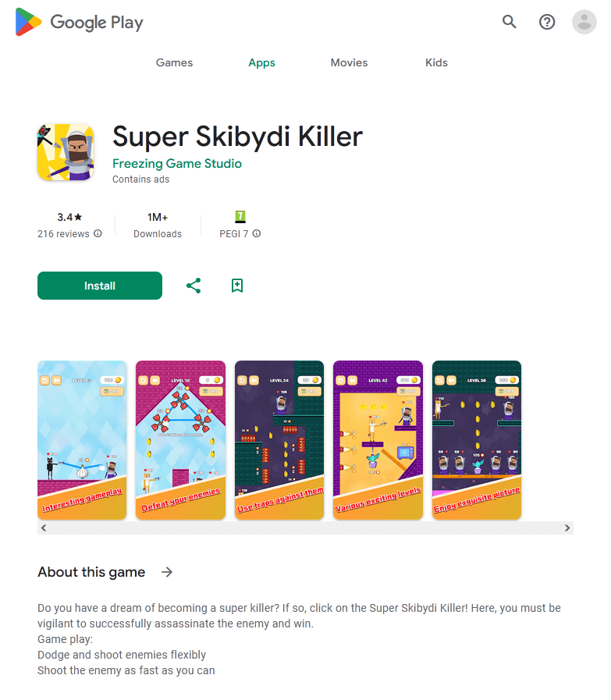Click the Super Skibydi Killer app icon
This screenshot has width=611, height=700.
(66, 152)
